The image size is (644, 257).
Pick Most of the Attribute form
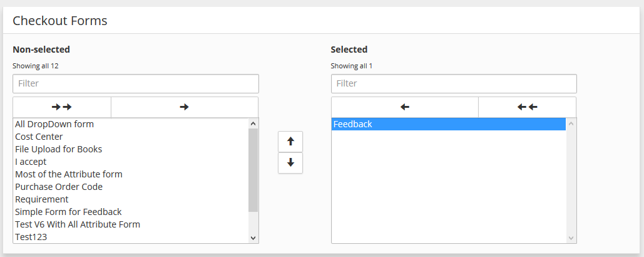(69, 174)
